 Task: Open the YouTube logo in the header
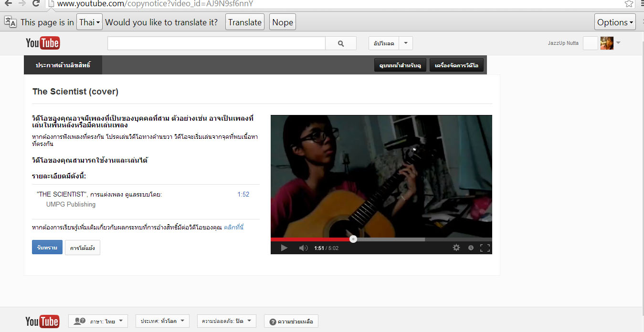tap(42, 43)
